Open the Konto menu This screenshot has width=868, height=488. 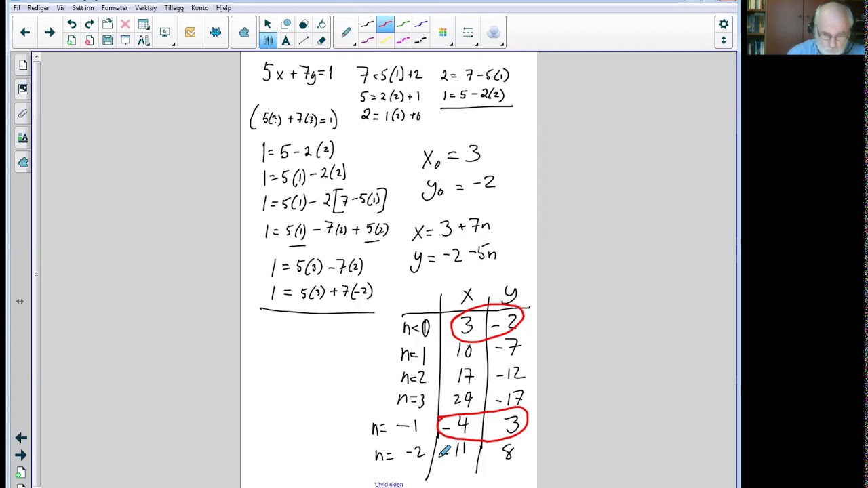(199, 8)
